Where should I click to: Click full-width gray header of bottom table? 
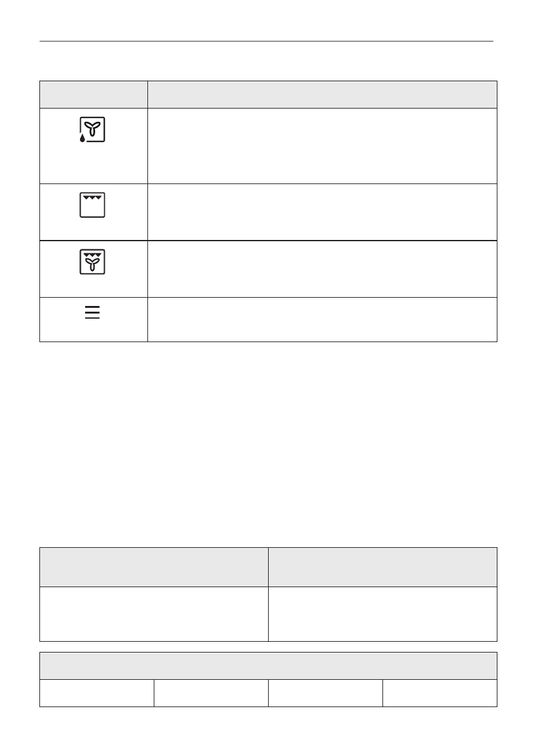click(x=268, y=665)
